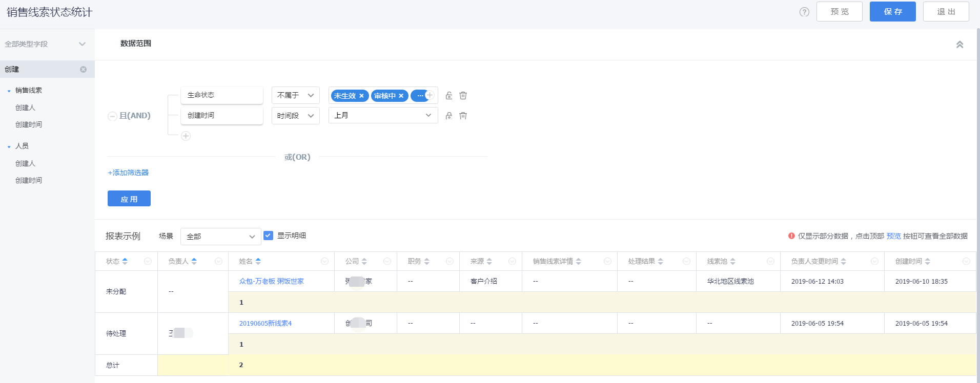Open 姓名 column options menu
The image size is (980, 383).
tap(324, 261)
